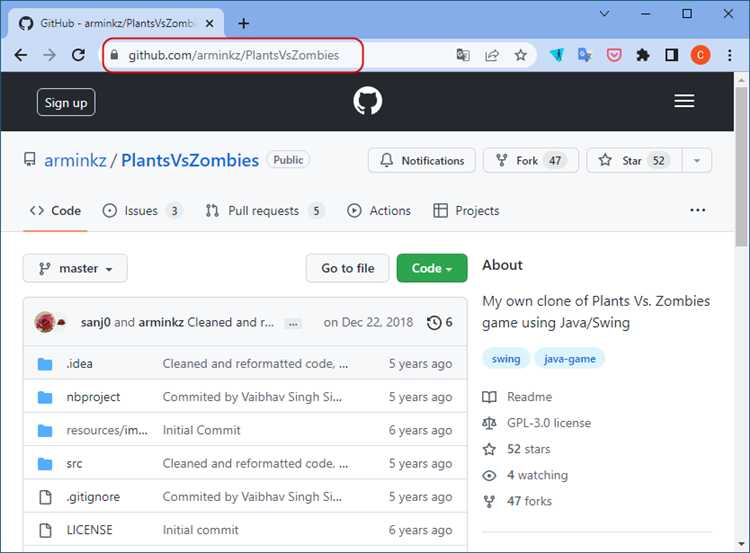Open the Actions tab
The width and height of the screenshot is (750, 553).
(378, 210)
